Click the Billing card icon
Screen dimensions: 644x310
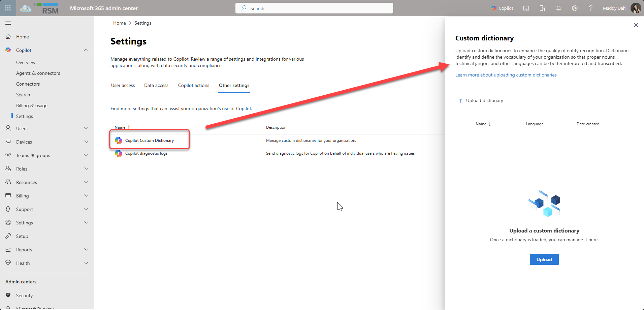coord(8,196)
